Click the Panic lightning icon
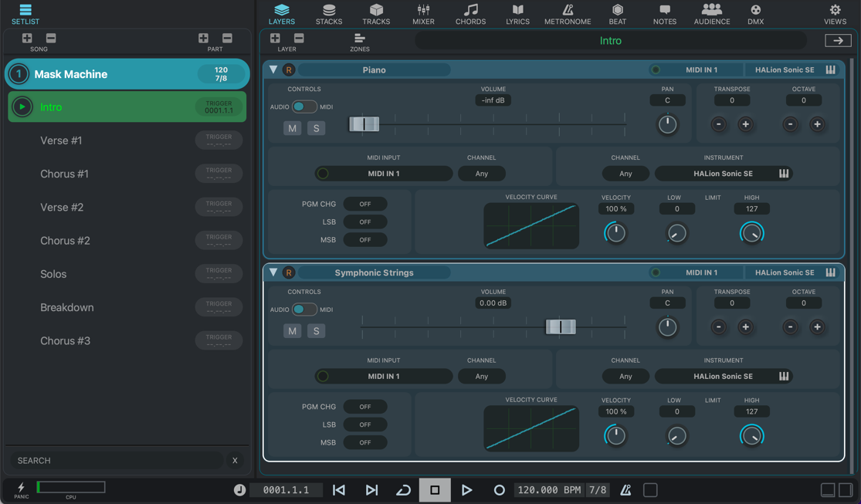This screenshot has width=861, height=504. point(21,489)
